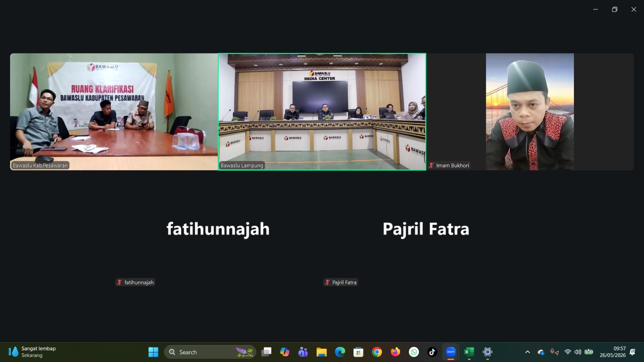Restore down the Zoom meeting window
The image size is (644, 362).
615,9
